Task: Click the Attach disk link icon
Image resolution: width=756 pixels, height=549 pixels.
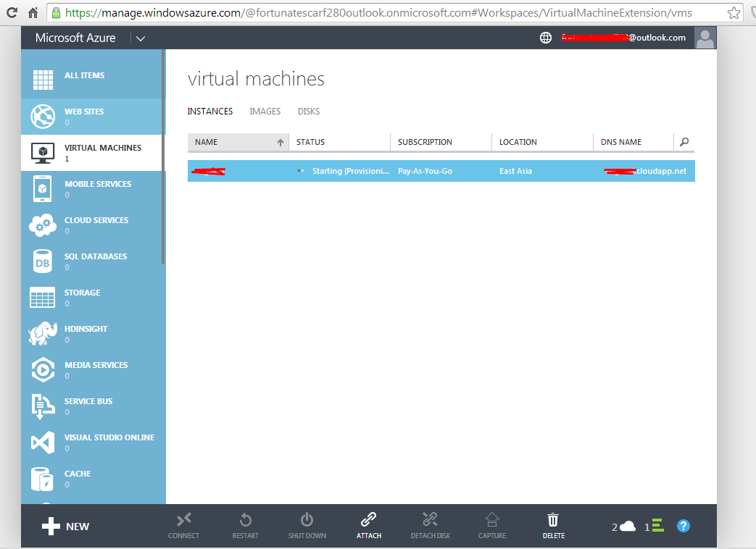Action: point(369,519)
